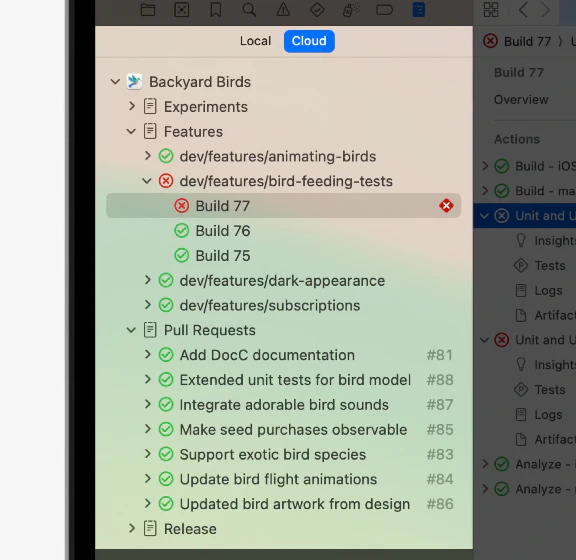This screenshot has height=560, width=576.
Task: Click the Pull Requests workflow document icon
Action: [x=150, y=330]
